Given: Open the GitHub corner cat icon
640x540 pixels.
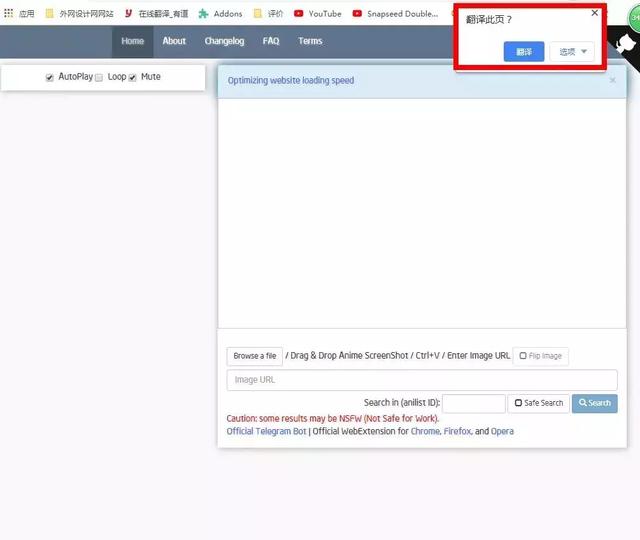Looking at the screenshot, I should pyautogui.click(x=626, y=43).
